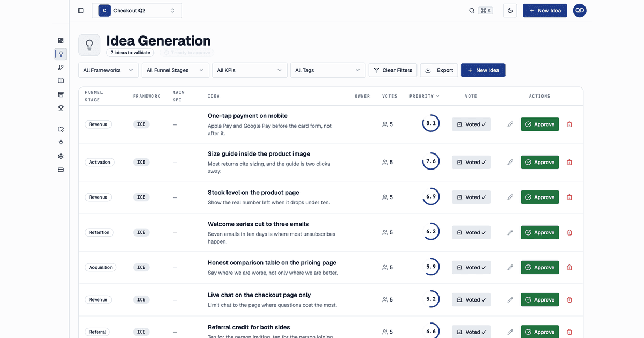Delete the "Live chat on the checkout page only" idea

pos(569,299)
